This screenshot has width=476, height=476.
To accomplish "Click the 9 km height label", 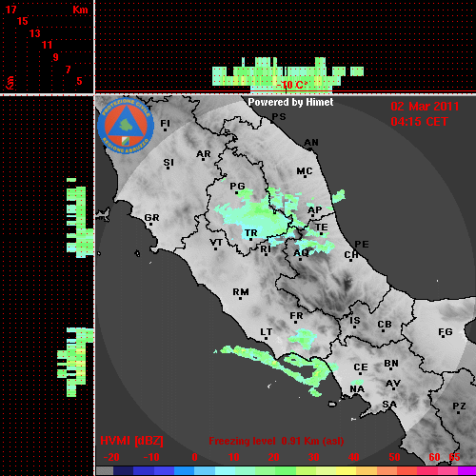I will point(56,57).
